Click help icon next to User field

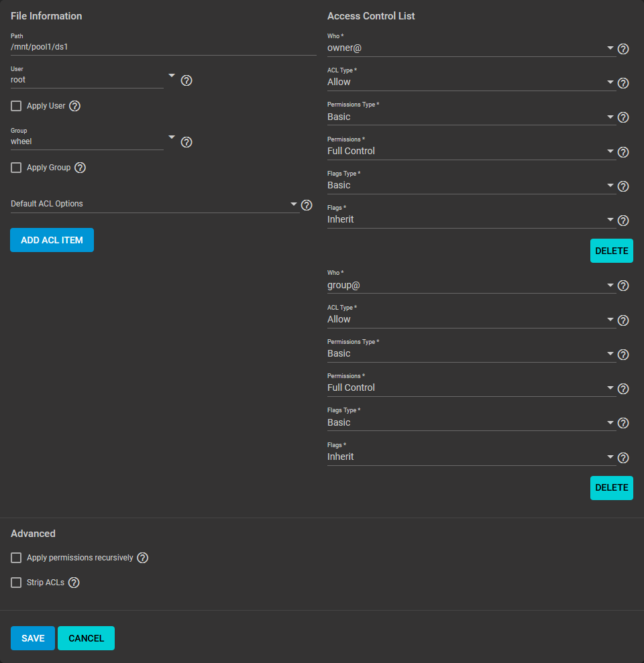(x=186, y=80)
